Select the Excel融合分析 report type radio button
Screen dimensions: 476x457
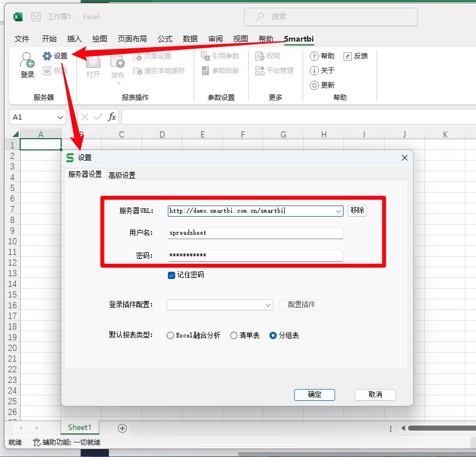pyautogui.click(x=170, y=335)
